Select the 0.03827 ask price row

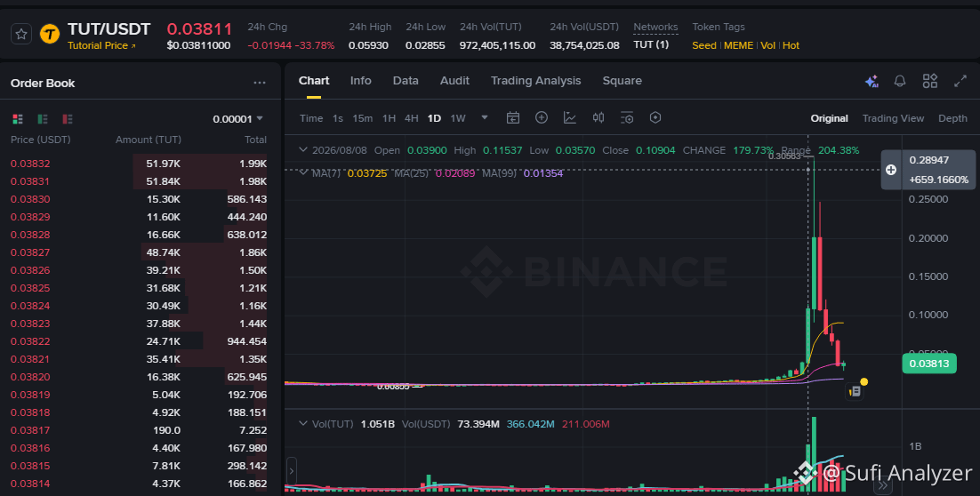tap(139, 252)
